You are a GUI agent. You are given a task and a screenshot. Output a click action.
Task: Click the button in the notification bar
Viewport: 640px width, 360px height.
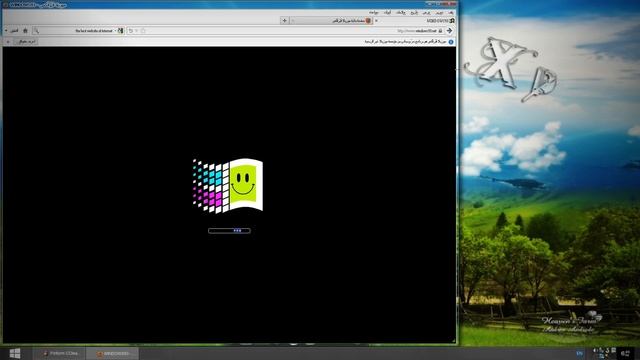point(27,42)
